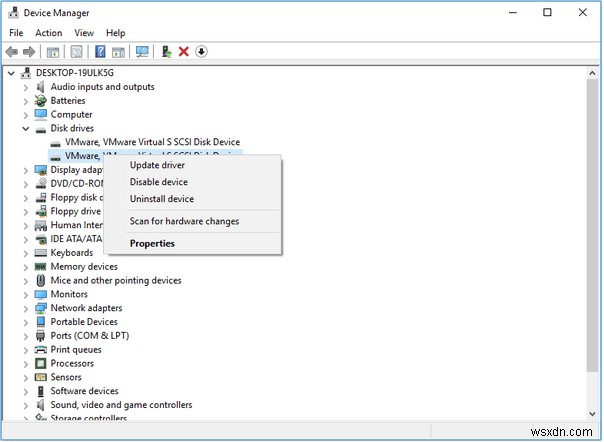Expand the Ports (COM & LPT) arrow
This screenshot has width=604, height=442.
(x=25, y=336)
